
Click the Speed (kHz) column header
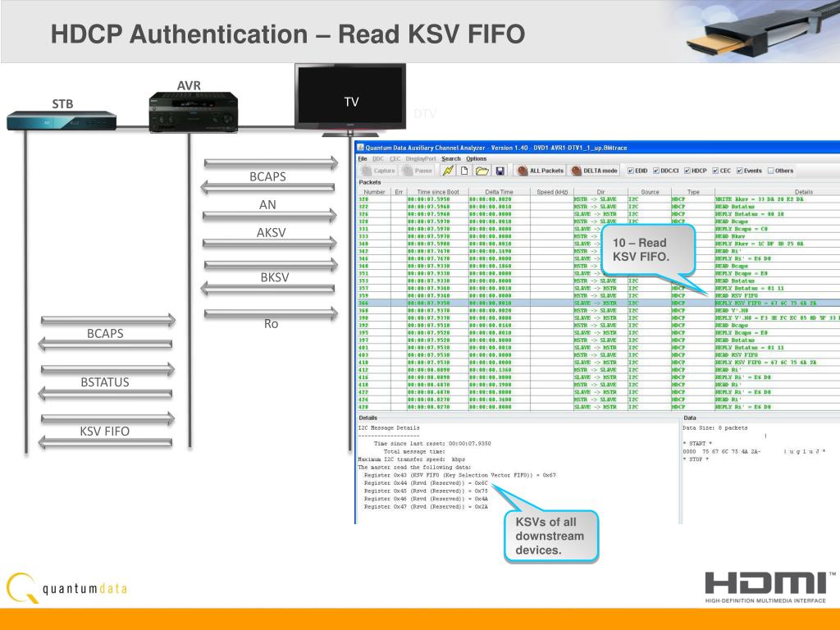(x=552, y=192)
